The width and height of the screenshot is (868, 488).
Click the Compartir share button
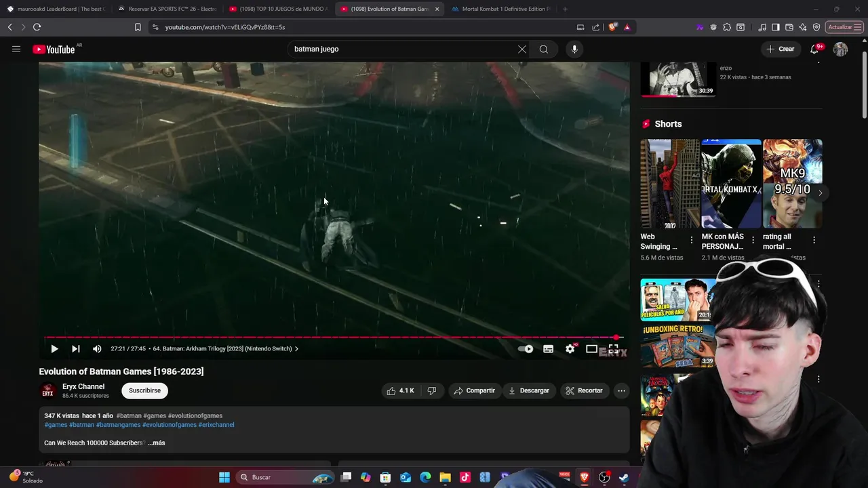point(475,390)
